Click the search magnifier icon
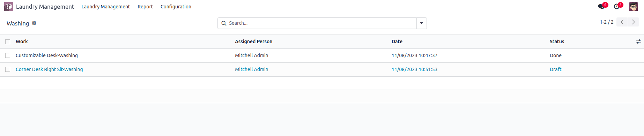This screenshot has height=136, width=644. [x=224, y=23]
